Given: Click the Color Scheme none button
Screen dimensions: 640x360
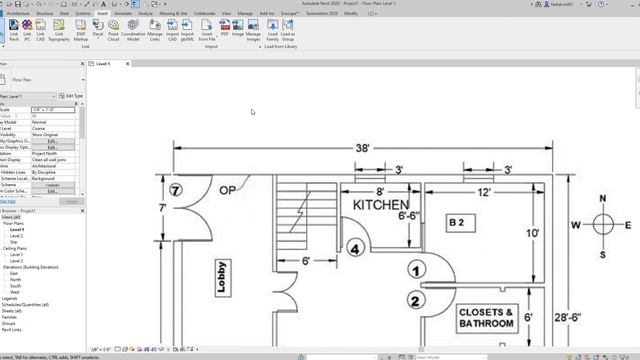Looking at the screenshot, I should point(53,185).
